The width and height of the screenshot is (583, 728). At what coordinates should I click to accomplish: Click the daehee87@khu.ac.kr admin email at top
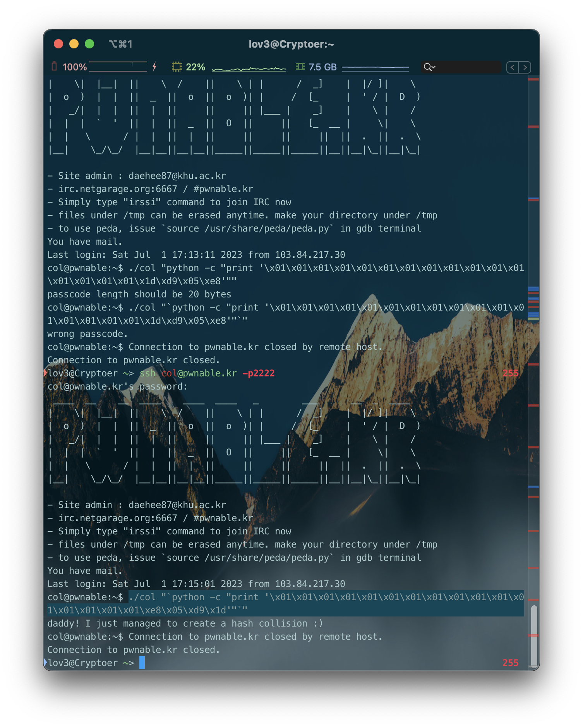click(x=177, y=176)
